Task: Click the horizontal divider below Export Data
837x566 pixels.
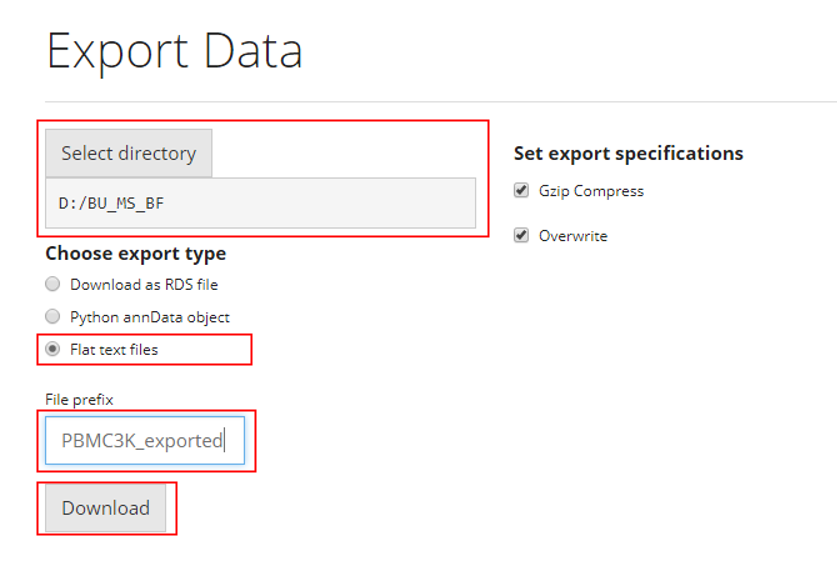Action: click(440, 101)
